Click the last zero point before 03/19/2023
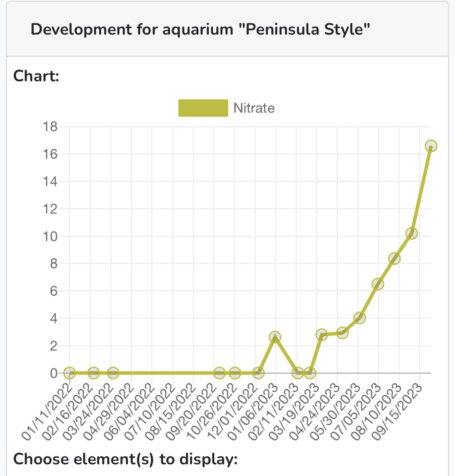This screenshot has height=476, width=455. click(x=310, y=373)
